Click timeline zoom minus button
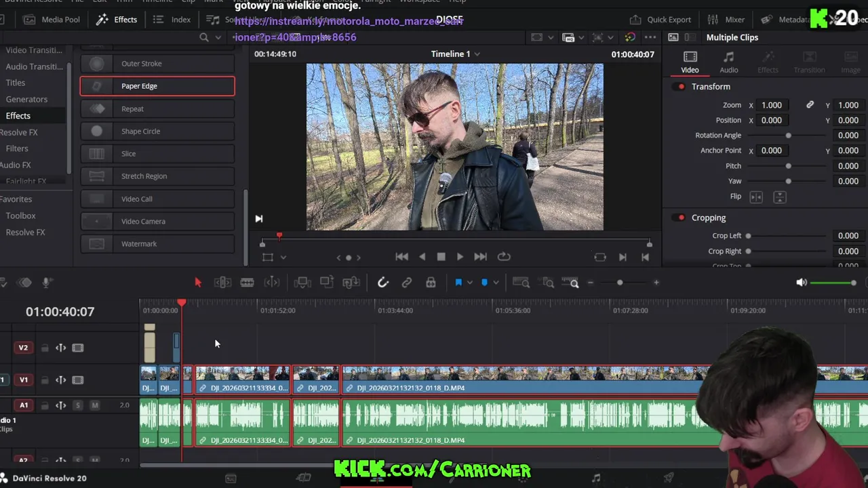868x488 pixels. tap(591, 283)
